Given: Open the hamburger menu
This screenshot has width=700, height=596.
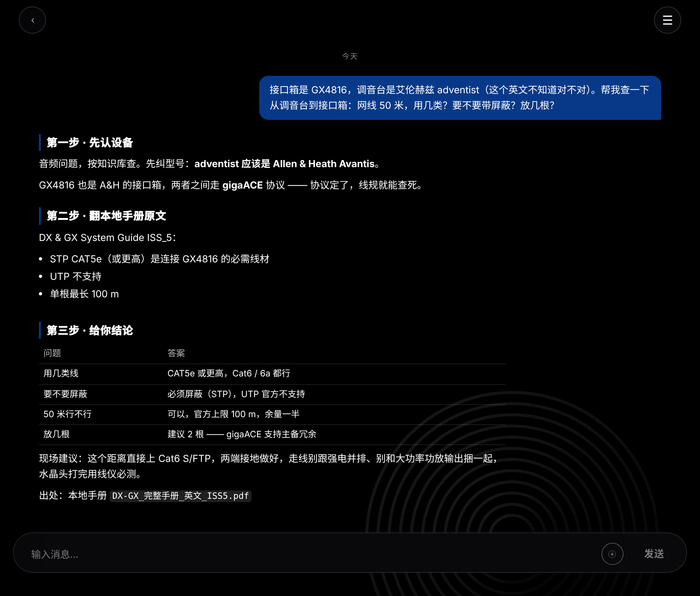Looking at the screenshot, I should point(667,20).
